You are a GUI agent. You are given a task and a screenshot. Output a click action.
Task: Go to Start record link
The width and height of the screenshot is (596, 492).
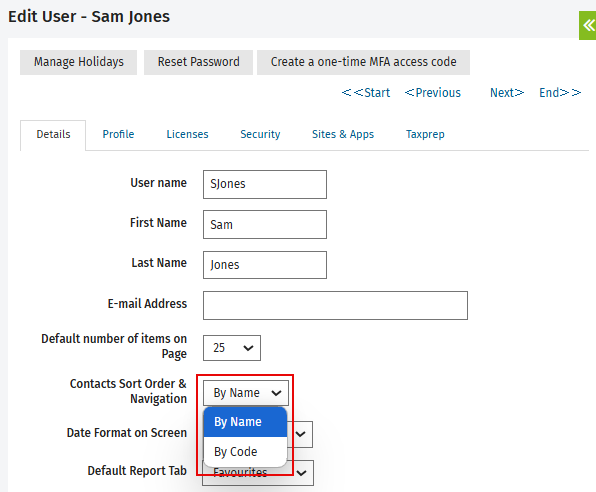[x=366, y=92]
